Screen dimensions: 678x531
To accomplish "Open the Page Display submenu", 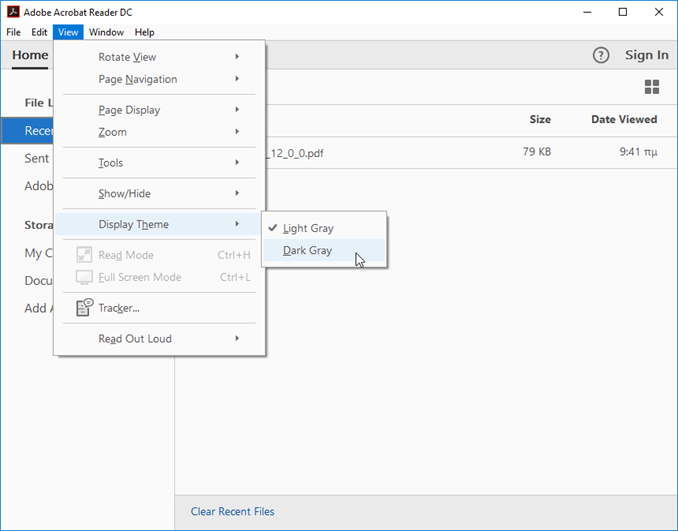I will [x=159, y=110].
